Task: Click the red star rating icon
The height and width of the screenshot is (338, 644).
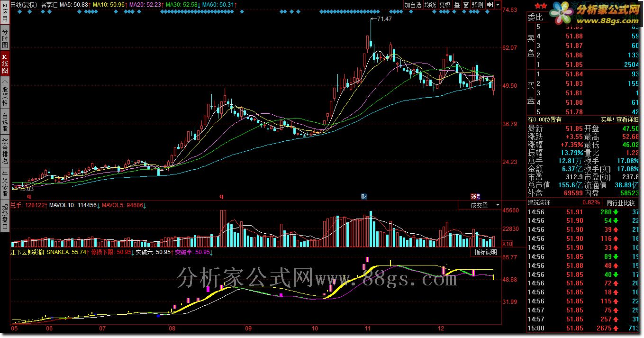Action: point(540,5)
